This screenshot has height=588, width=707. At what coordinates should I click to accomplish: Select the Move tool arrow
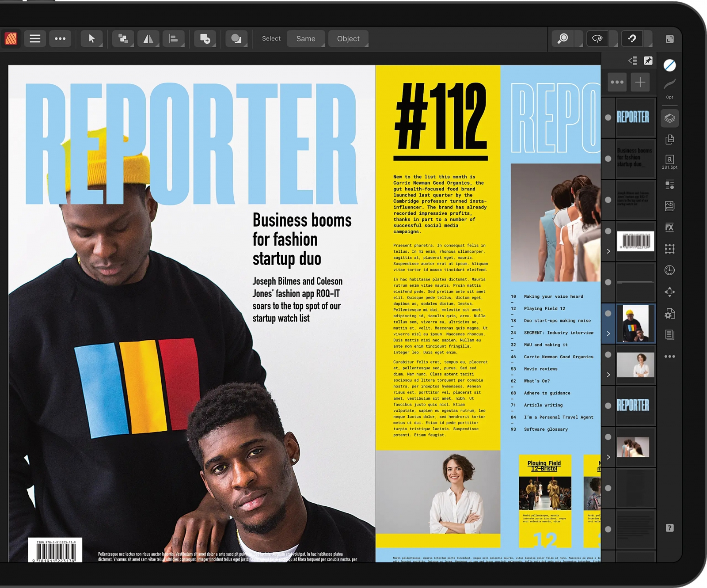point(91,39)
